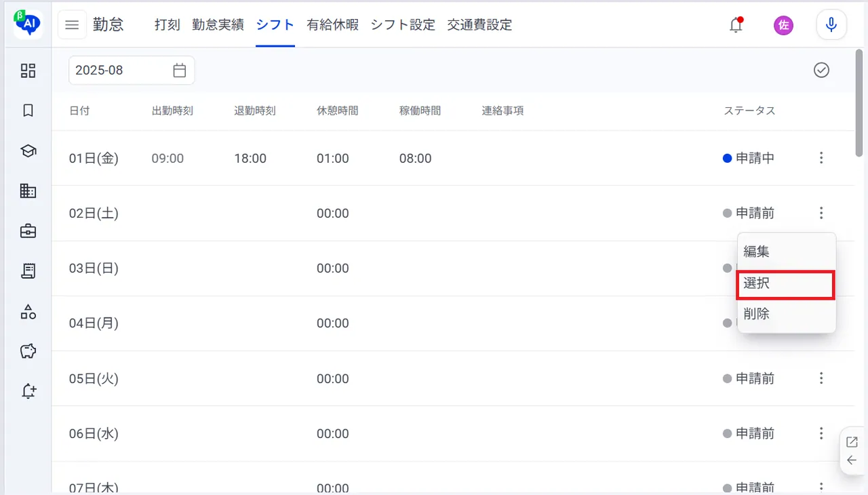Switch to the シフト設定 tab
The height and width of the screenshot is (495, 868).
403,25
